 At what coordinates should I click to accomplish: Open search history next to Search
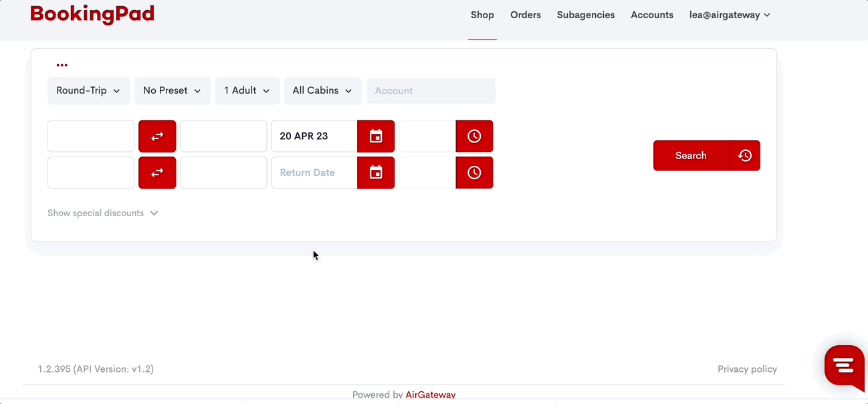tap(745, 155)
